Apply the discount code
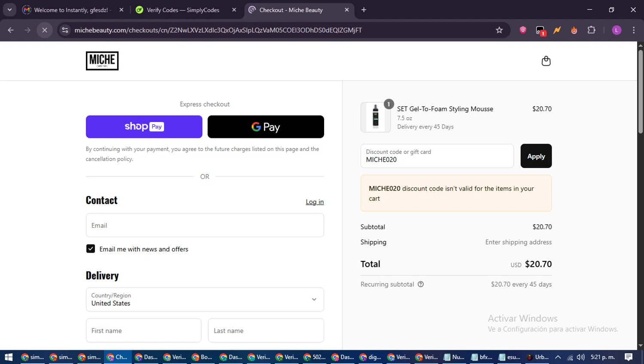Image resolution: width=644 pixels, height=364 pixels. pyautogui.click(x=536, y=156)
